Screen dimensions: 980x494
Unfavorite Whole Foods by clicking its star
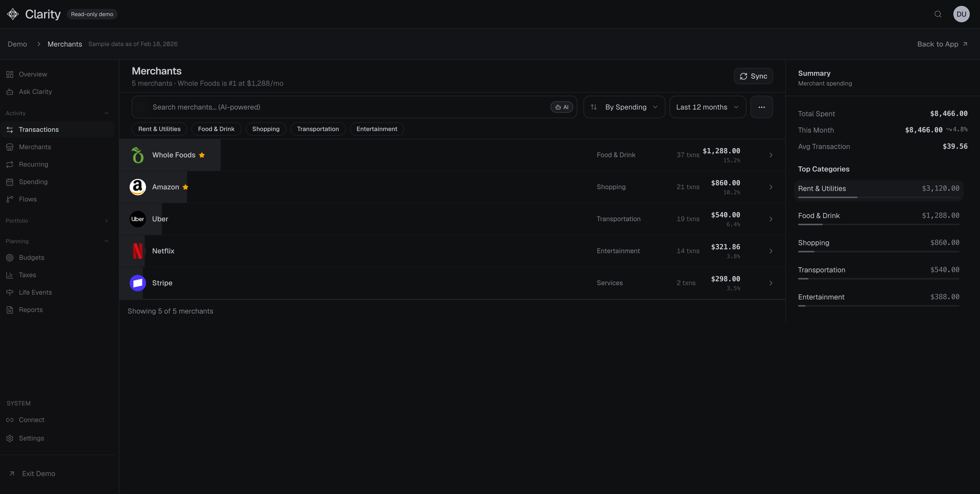[202, 155]
